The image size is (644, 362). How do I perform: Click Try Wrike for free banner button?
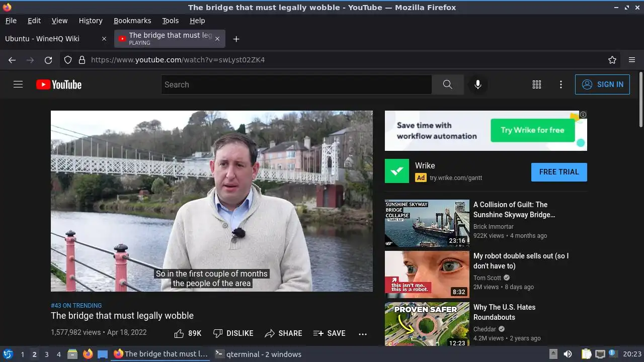(x=532, y=130)
